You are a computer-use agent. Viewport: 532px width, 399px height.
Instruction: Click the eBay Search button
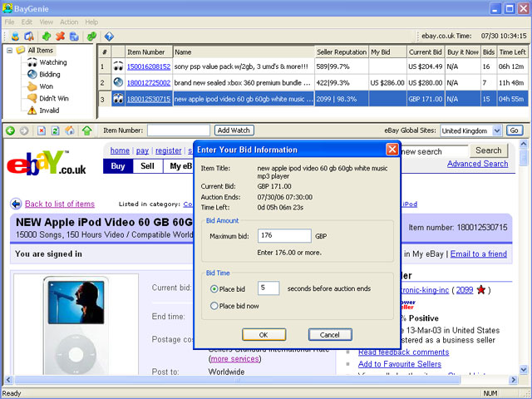pyautogui.click(x=489, y=150)
